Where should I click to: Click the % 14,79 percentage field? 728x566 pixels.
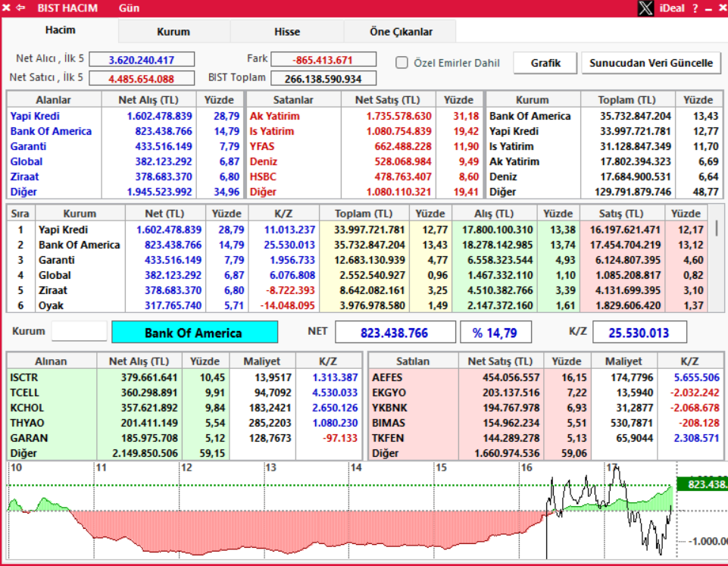495,333
